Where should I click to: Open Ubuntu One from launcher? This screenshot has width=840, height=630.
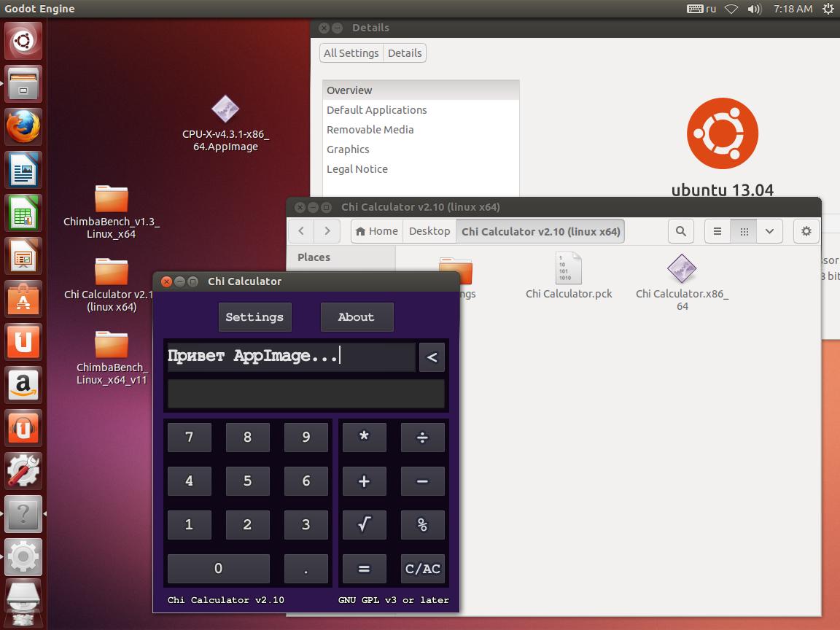(x=23, y=342)
